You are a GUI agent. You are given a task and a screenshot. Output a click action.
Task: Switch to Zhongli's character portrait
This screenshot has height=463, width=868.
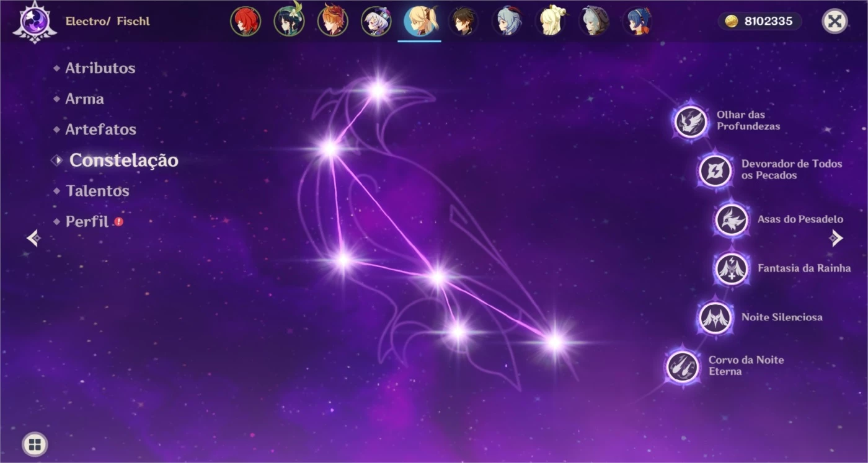[x=463, y=22]
